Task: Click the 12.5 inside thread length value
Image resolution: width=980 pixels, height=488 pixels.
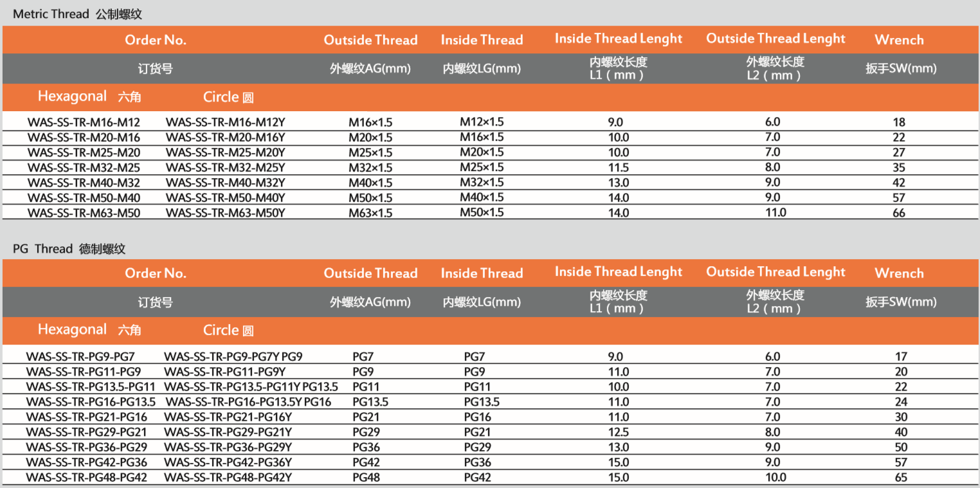Action: click(x=619, y=432)
